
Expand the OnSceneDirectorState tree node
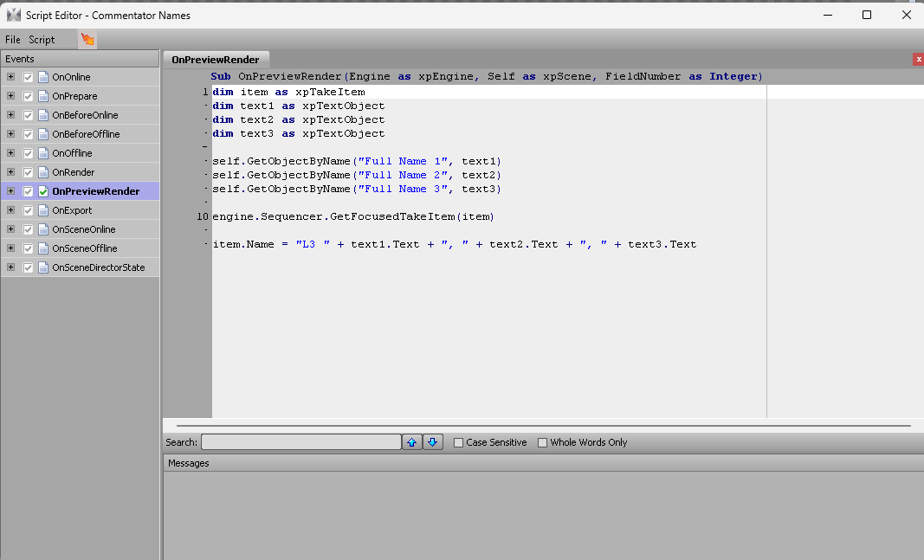coord(10,267)
